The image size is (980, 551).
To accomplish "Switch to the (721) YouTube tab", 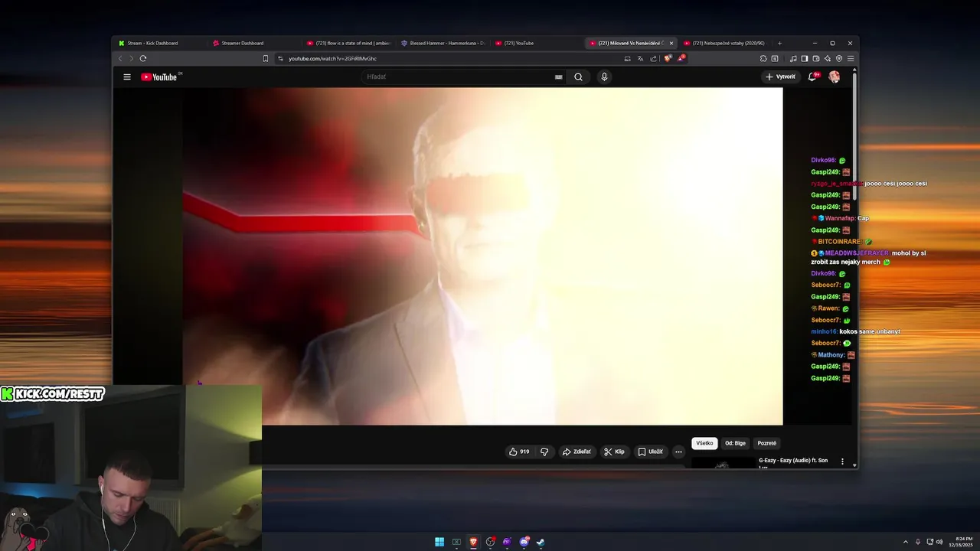I will (536, 43).
